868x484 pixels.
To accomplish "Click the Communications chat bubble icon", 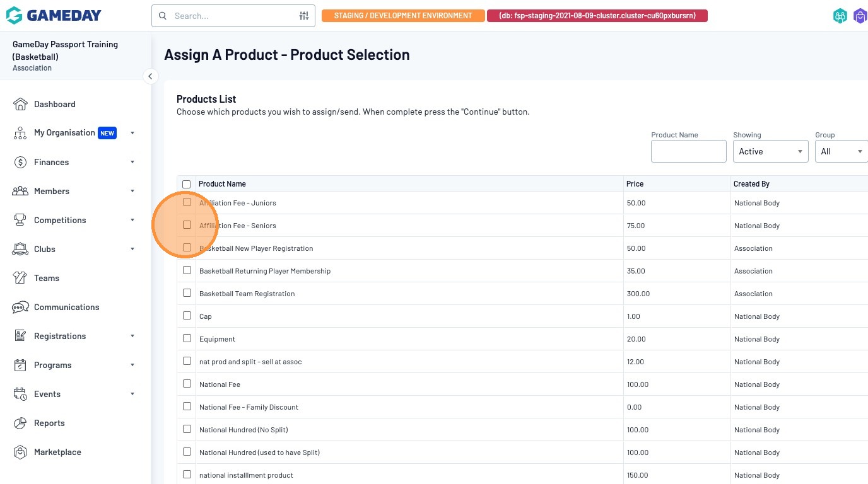I will click(x=20, y=307).
